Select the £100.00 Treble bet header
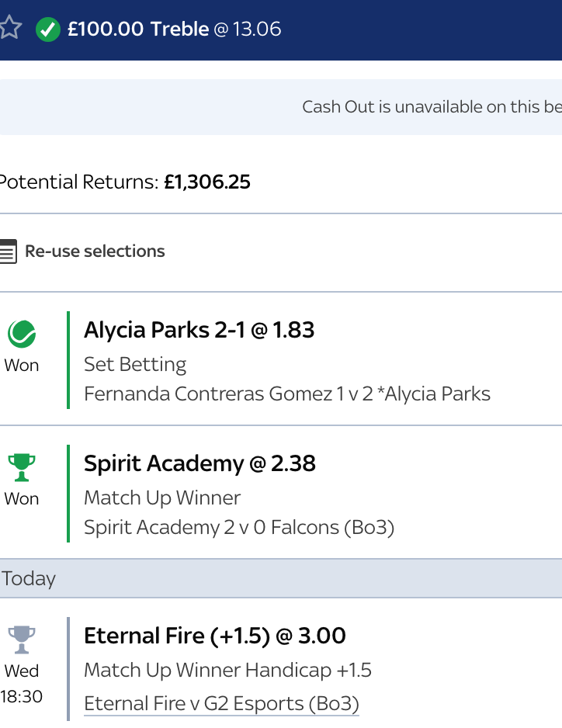Image resolution: width=562 pixels, height=728 pixels. [x=138, y=29]
